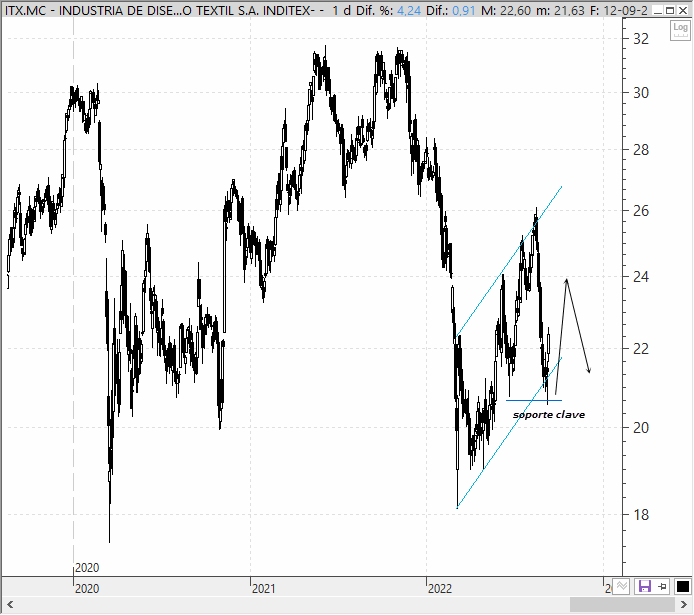Open the black color swatch
The height and width of the screenshot is (615, 694).
[x=683, y=587]
